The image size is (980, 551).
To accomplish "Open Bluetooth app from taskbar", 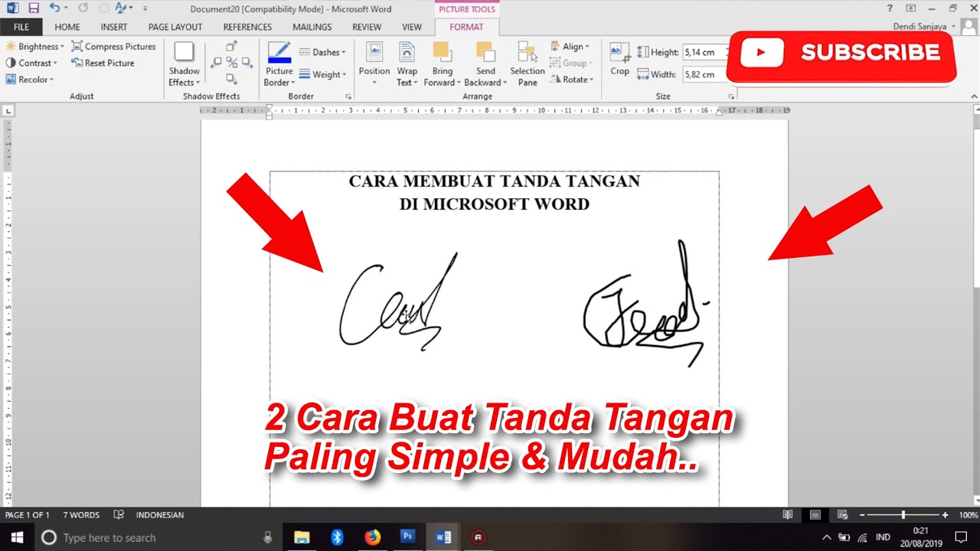I will pyautogui.click(x=337, y=537).
